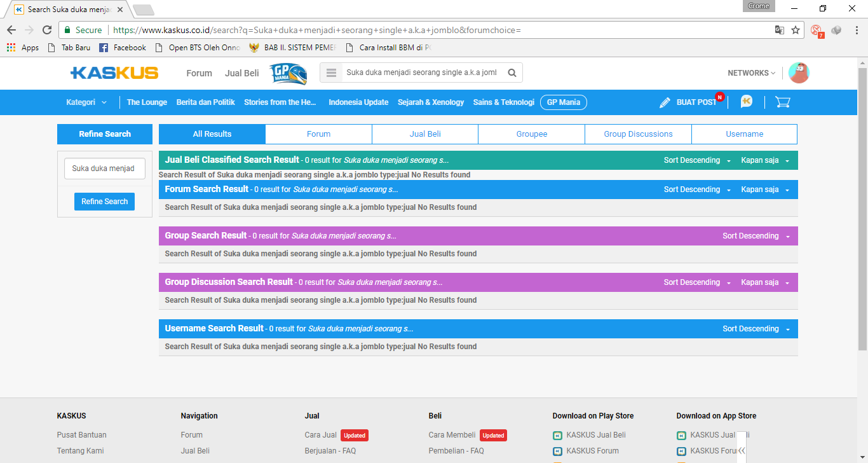Go back with browser back arrow
Viewport: 868px width, 463px height.
pyautogui.click(x=11, y=30)
